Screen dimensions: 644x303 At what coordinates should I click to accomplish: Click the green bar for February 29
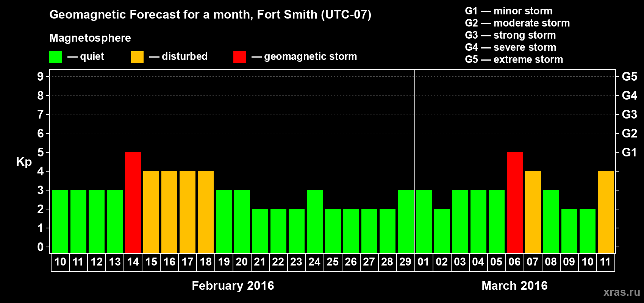pyautogui.click(x=406, y=222)
